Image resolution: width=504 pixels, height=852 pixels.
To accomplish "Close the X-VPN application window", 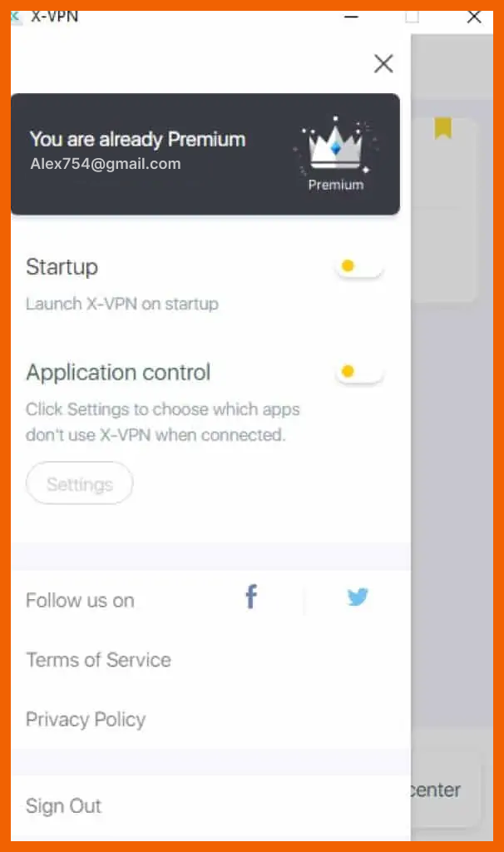I will (x=474, y=17).
